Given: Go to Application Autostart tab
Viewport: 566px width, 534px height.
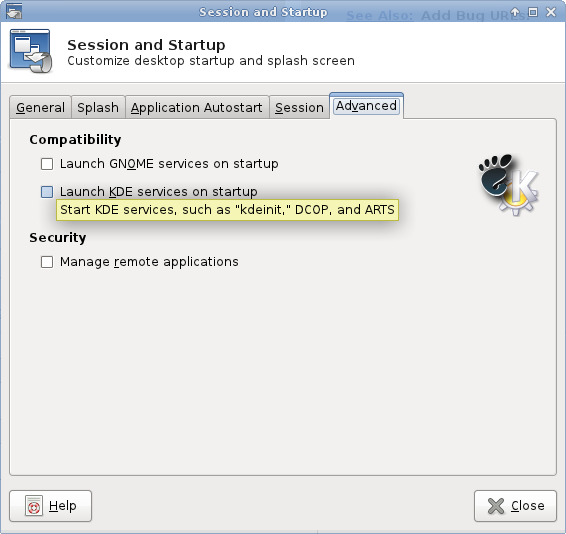Looking at the screenshot, I should point(197,107).
